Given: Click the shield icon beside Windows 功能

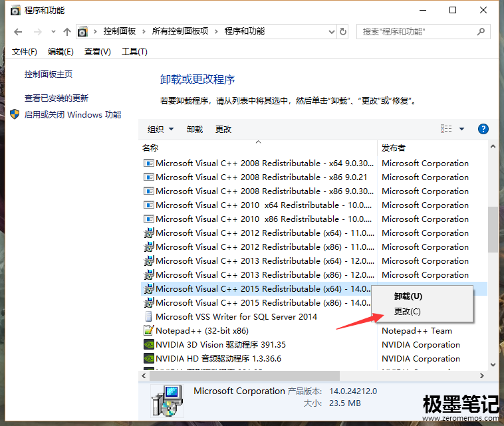Looking at the screenshot, I should [15, 114].
